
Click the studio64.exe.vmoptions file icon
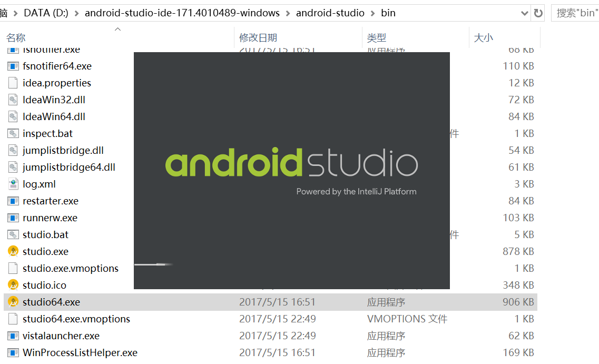tap(13, 319)
